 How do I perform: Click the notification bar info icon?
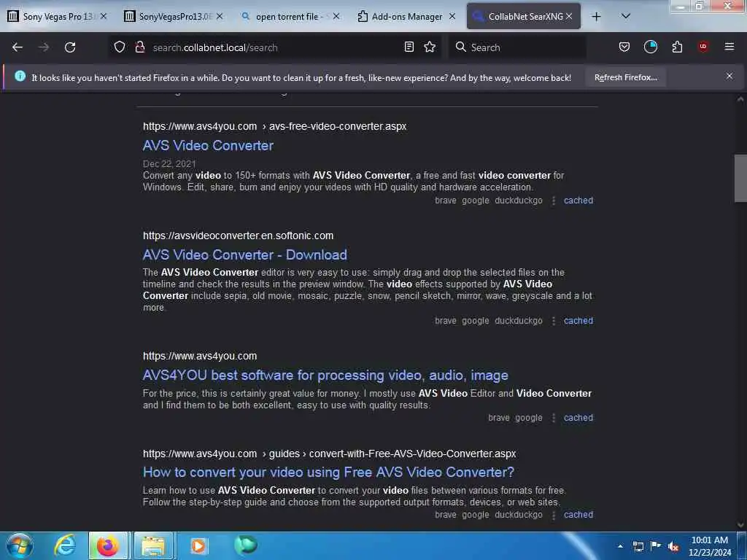point(20,76)
